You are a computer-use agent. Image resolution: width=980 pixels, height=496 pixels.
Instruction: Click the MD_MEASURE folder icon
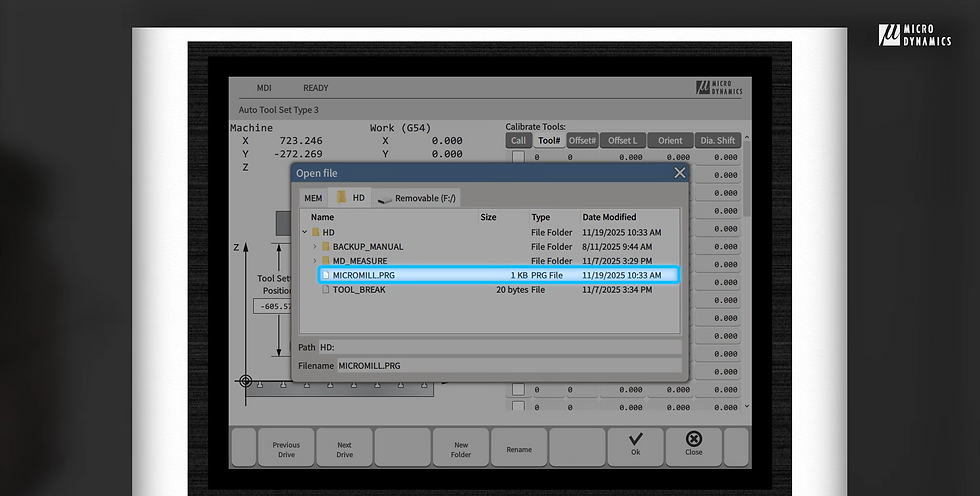point(326,260)
